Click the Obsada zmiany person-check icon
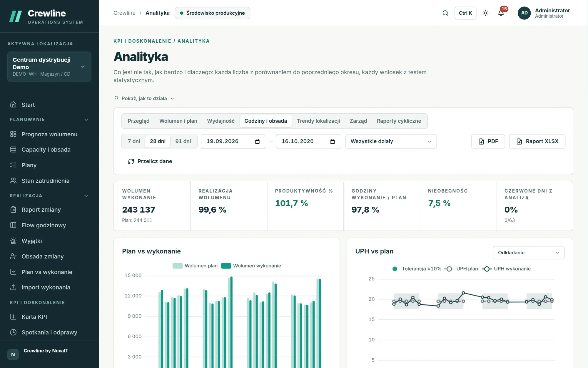Image resolution: width=588 pixels, height=368 pixels. (13, 256)
